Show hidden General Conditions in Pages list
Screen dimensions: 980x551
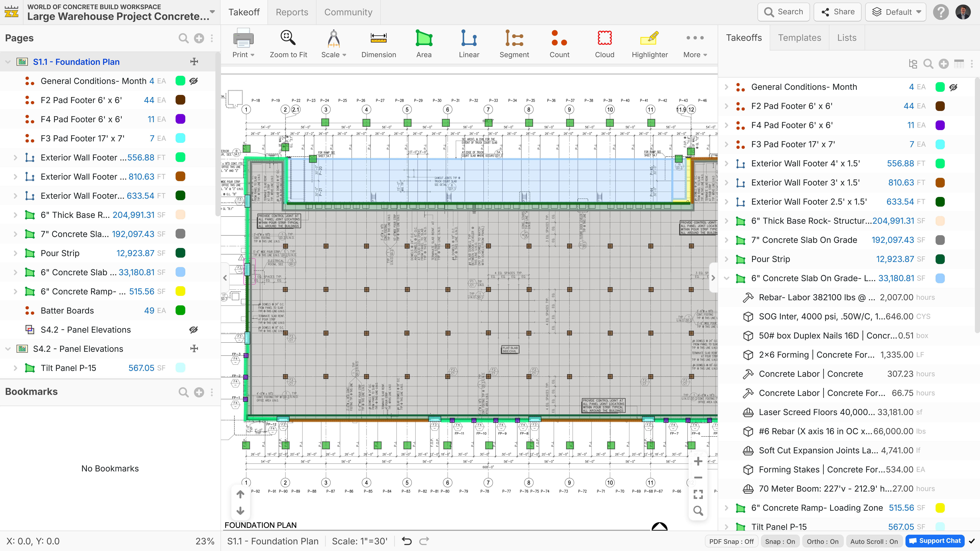click(194, 81)
